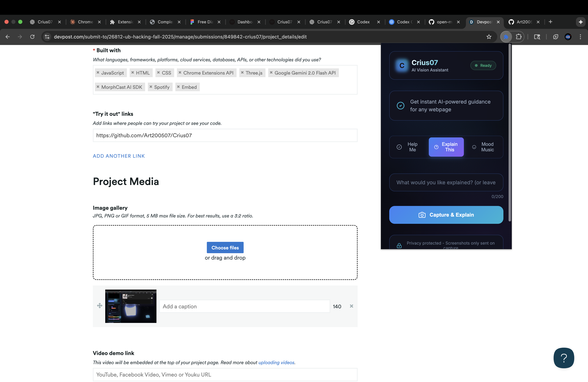Remove the Spotify tag

(x=151, y=87)
